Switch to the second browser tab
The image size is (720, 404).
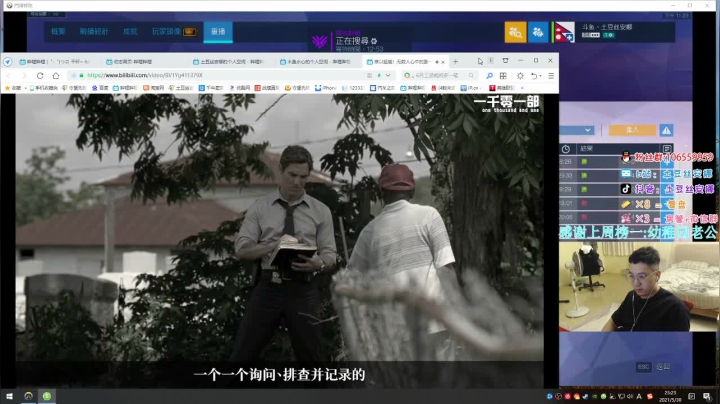(142, 62)
